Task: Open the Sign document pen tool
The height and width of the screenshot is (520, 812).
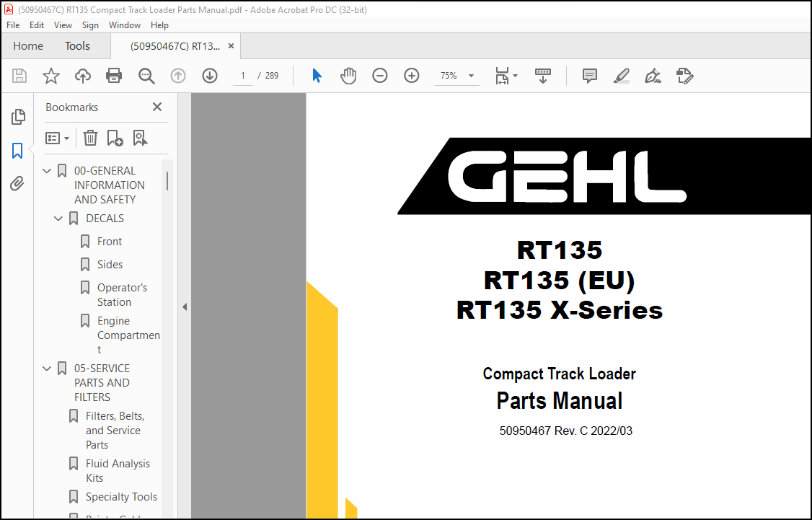Action: (653, 76)
